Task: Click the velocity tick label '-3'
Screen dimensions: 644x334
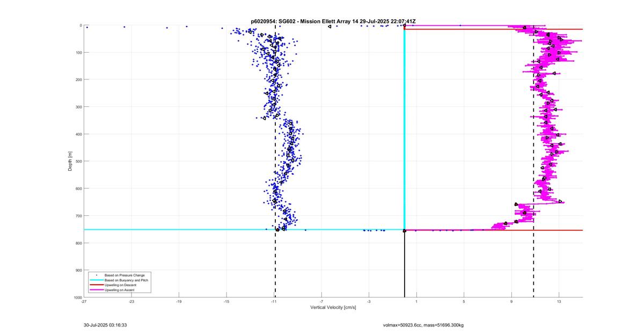Action: pos(369,302)
